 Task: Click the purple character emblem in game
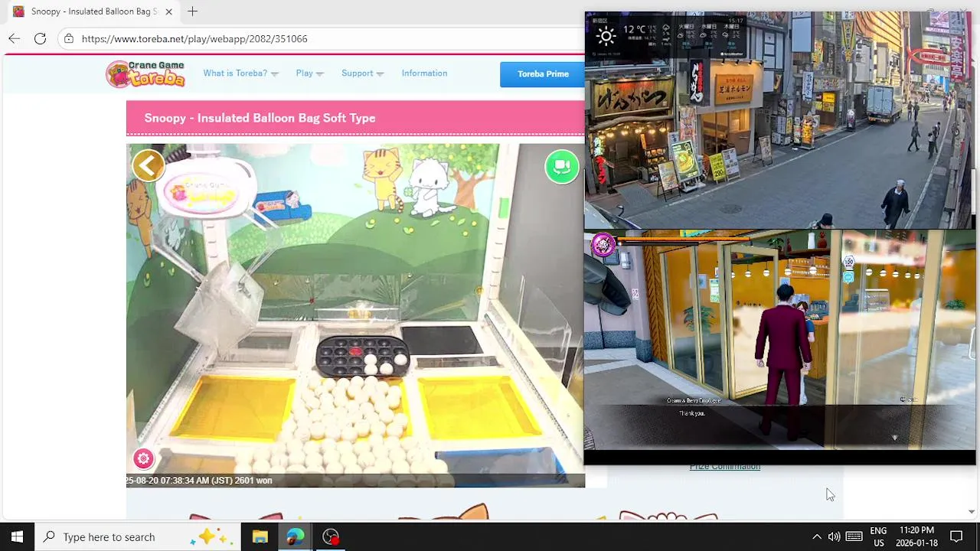click(603, 244)
